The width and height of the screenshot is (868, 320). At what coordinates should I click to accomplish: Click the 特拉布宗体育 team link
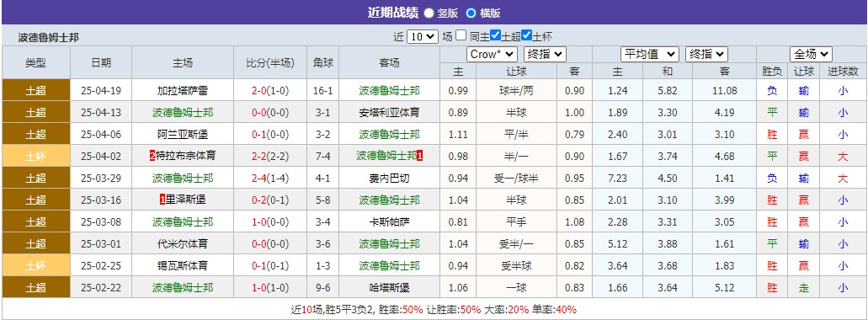coord(185,156)
